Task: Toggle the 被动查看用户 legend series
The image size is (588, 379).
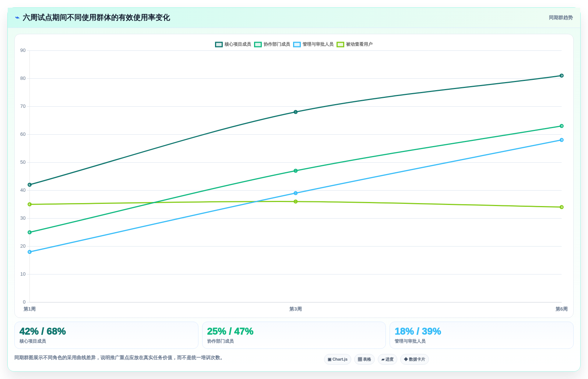Action: tap(355, 45)
